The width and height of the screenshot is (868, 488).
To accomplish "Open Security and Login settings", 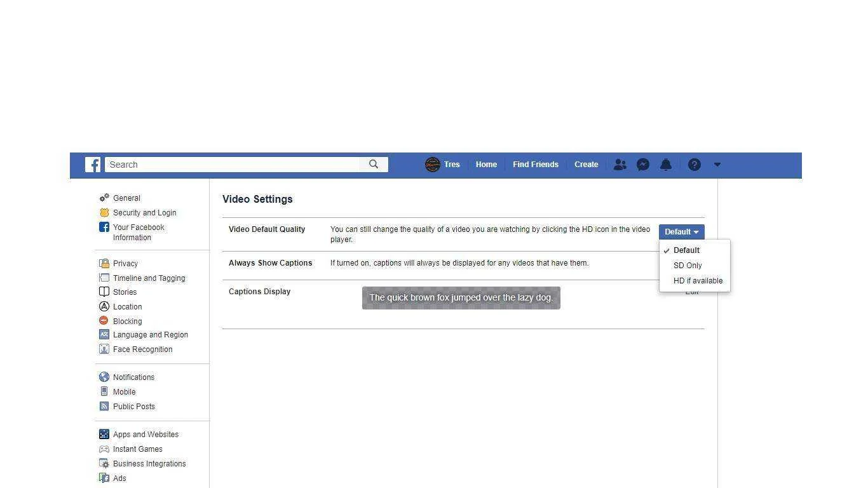I will 144,213.
